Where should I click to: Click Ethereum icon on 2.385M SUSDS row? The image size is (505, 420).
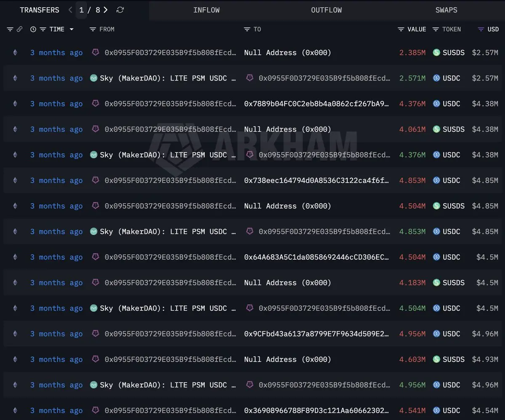click(15, 53)
